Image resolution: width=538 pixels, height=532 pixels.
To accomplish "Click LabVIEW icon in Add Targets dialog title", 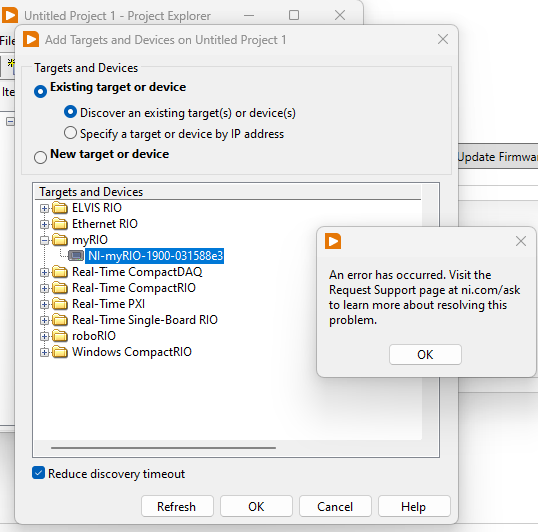I will 31,39.
